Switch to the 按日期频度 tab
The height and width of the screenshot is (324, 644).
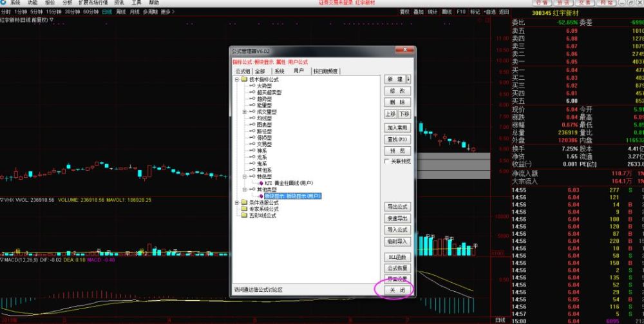click(325, 71)
